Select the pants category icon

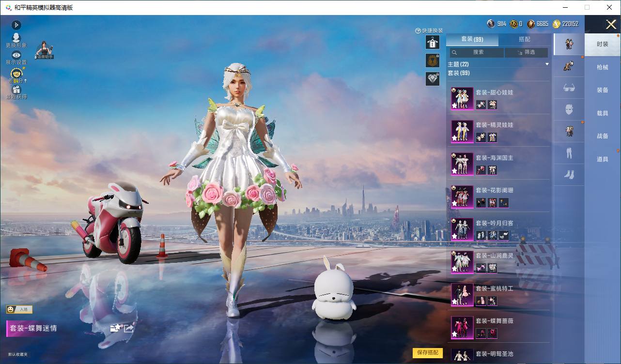point(569,153)
